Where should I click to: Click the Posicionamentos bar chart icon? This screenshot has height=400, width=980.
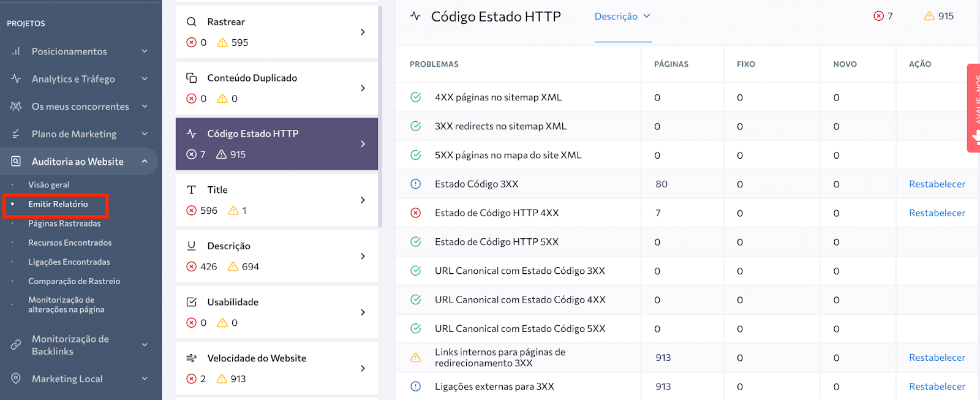pyautogui.click(x=16, y=51)
